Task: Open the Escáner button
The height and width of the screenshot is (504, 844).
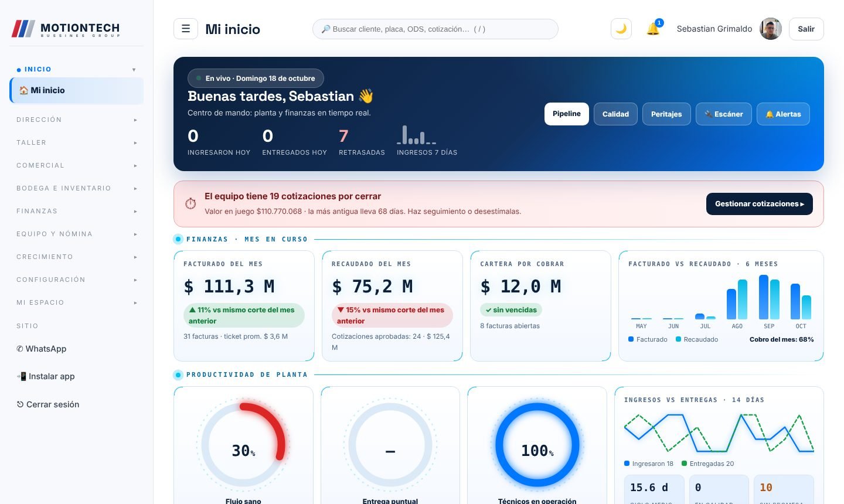Action: point(724,114)
